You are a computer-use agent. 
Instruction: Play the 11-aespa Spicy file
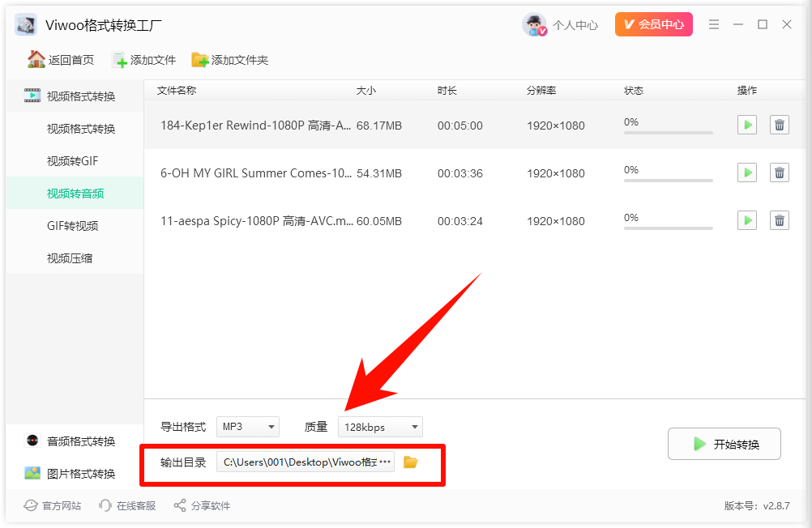coord(746,220)
